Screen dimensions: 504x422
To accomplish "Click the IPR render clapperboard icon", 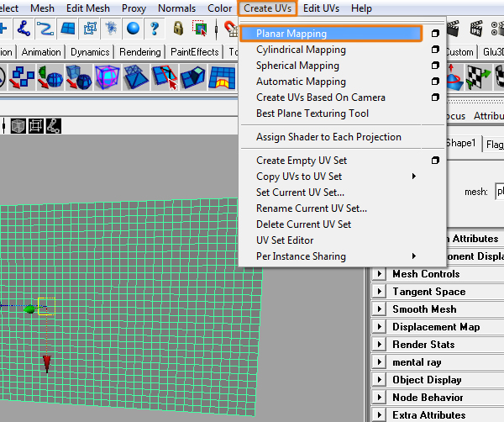I will tap(476, 29).
